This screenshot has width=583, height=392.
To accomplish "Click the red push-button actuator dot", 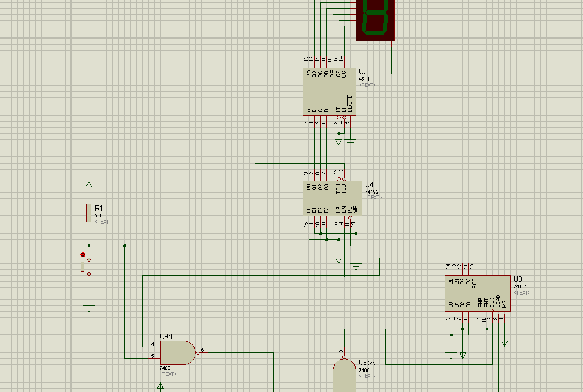I will click(x=83, y=255).
